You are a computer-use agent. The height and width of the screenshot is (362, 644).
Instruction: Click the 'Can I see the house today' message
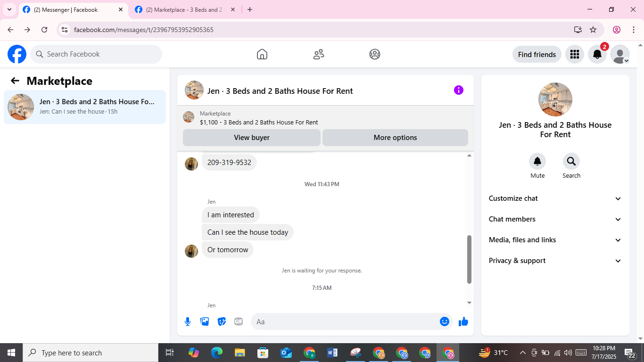click(248, 232)
